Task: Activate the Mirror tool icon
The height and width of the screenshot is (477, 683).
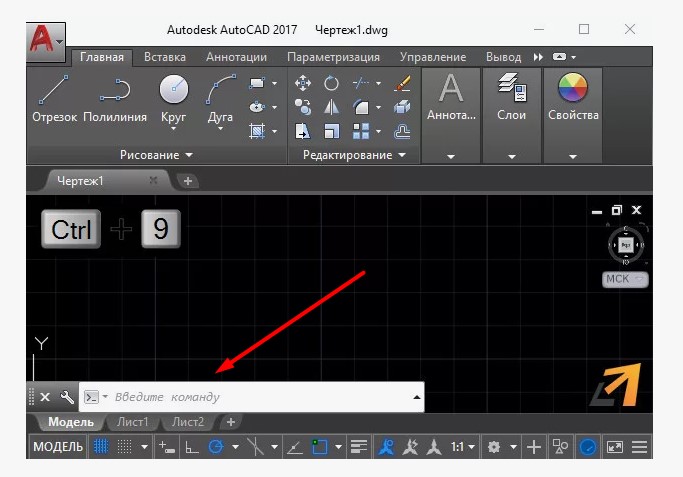Action: [331, 107]
